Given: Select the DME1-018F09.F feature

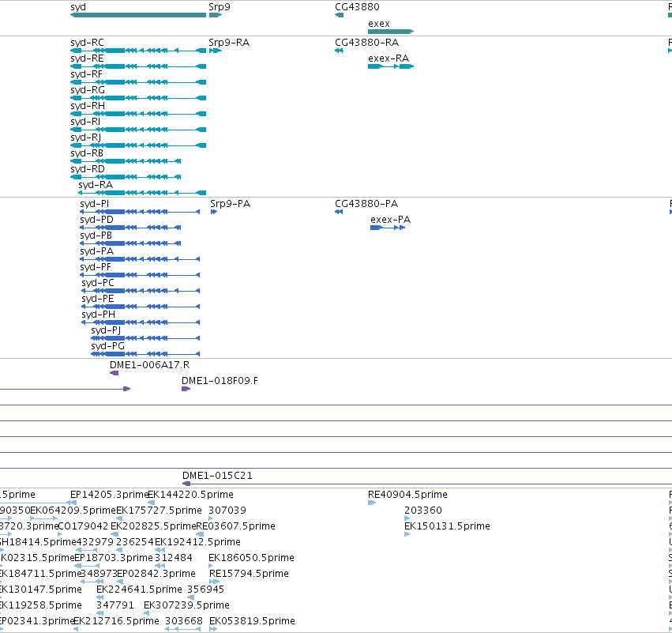Looking at the screenshot, I should click(x=186, y=389).
